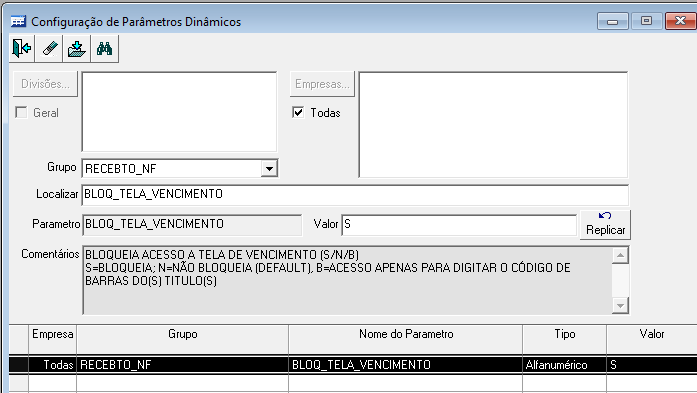697x393 pixels.
Task: Select BLOQ_TELA_VENCIMENTO cell in the grid
Action: click(405, 365)
